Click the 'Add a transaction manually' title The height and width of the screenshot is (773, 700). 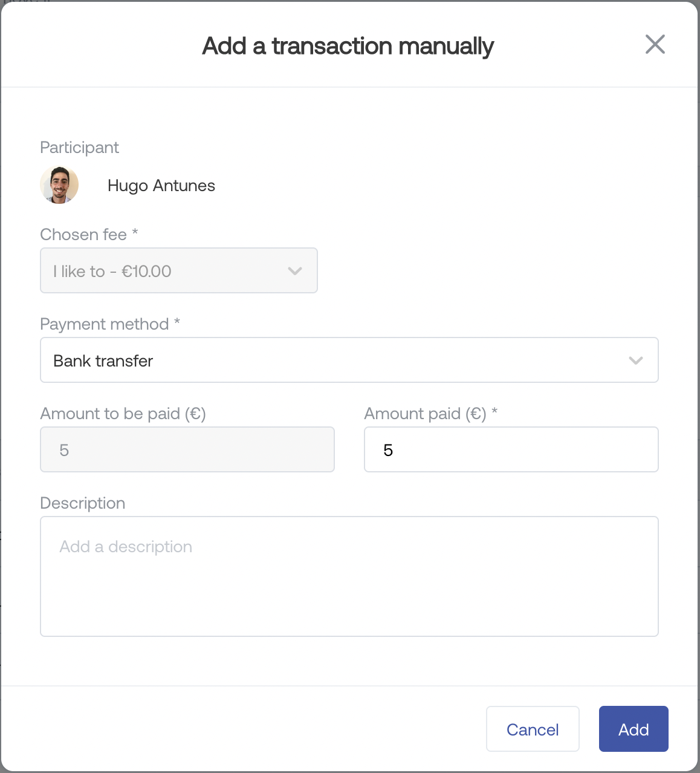coord(348,46)
